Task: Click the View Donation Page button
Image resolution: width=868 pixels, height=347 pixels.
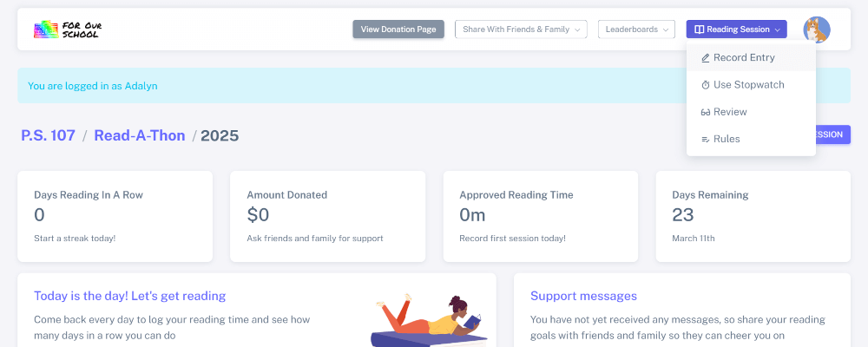Action: pos(398,29)
